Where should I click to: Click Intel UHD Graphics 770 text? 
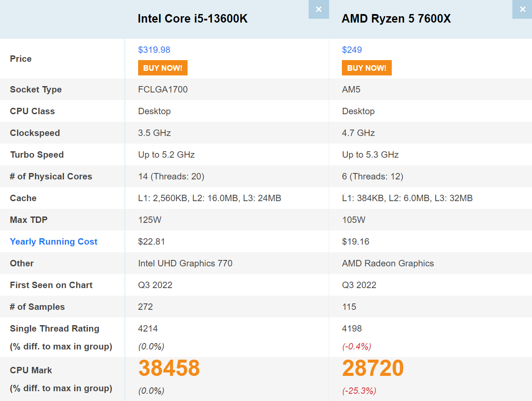[185, 263]
